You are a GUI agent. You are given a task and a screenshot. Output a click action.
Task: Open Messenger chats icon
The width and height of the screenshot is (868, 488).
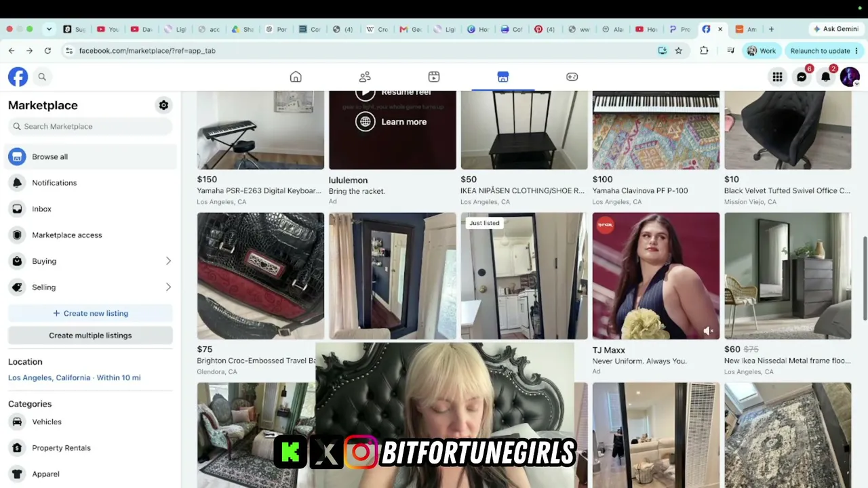pyautogui.click(x=802, y=77)
